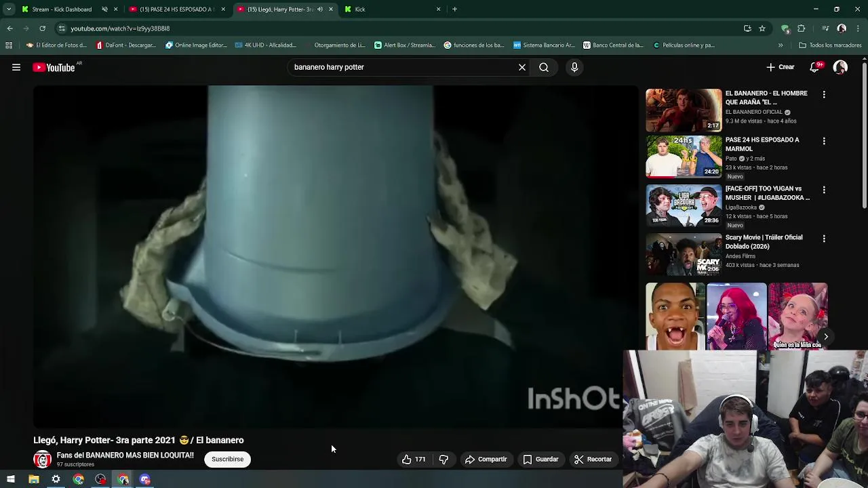The image size is (868, 488).
Task: Open OBS Studio from taskbar
Action: 100,479
